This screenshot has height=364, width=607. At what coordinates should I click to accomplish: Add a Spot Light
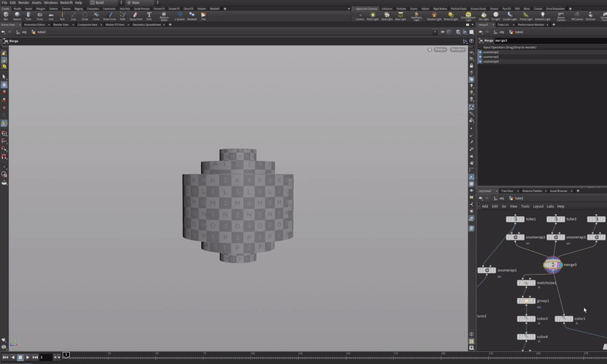387,16
